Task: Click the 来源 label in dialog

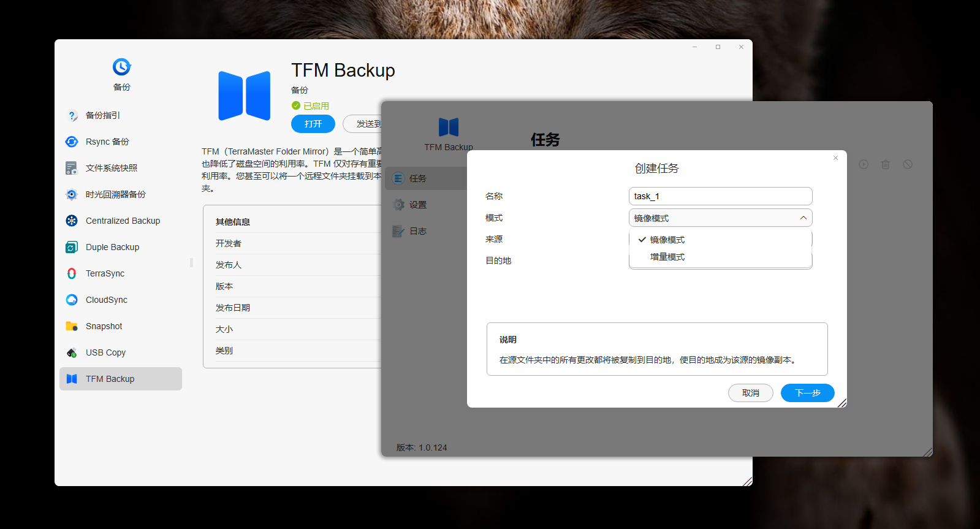Action: point(494,239)
